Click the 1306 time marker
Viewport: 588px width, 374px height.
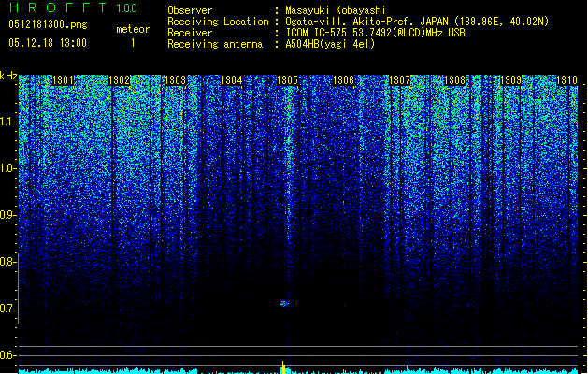(343, 80)
